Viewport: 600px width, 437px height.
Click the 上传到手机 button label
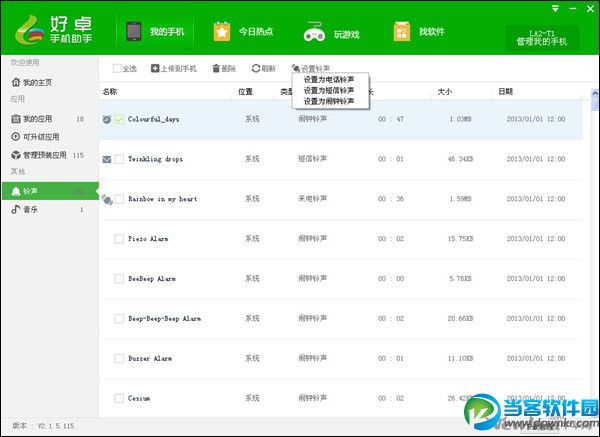click(x=179, y=68)
